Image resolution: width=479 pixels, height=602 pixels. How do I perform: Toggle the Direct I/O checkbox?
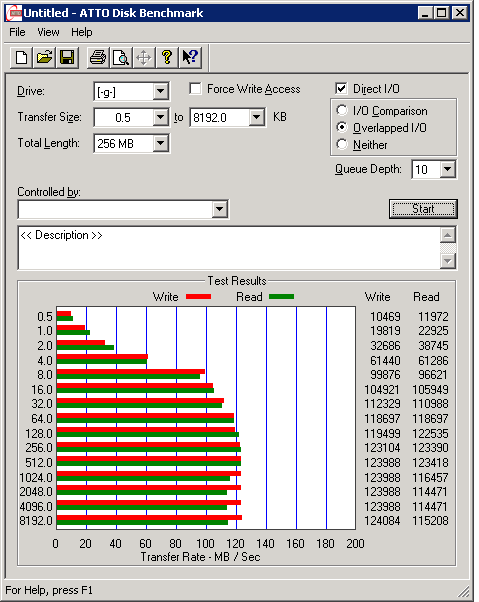point(341,89)
